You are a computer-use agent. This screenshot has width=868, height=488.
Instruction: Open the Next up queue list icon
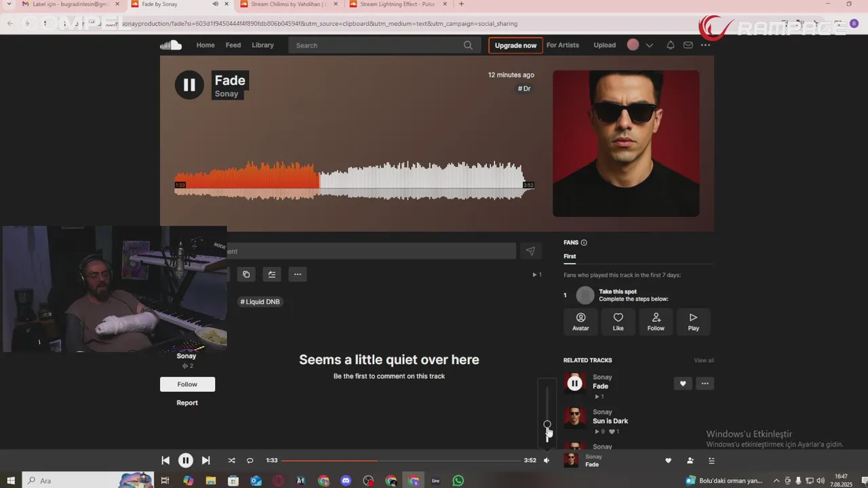click(x=711, y=460)
